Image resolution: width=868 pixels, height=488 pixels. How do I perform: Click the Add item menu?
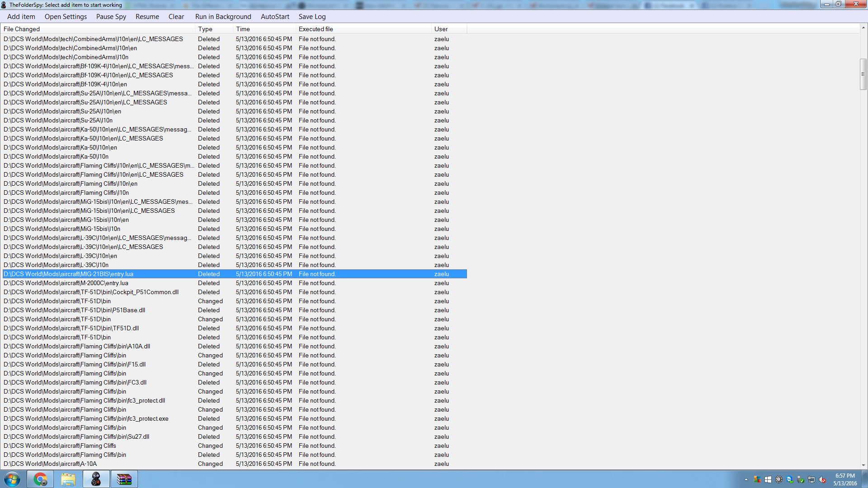21,17
